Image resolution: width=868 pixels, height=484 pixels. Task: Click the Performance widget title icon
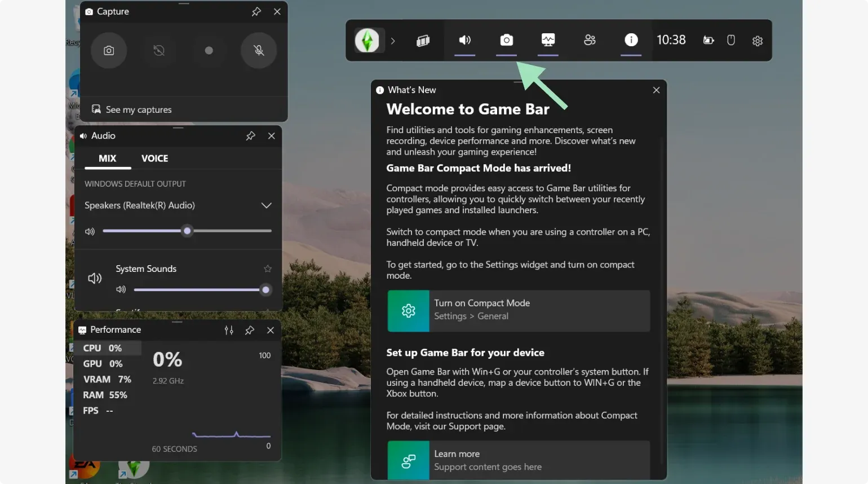click(82, 330)
